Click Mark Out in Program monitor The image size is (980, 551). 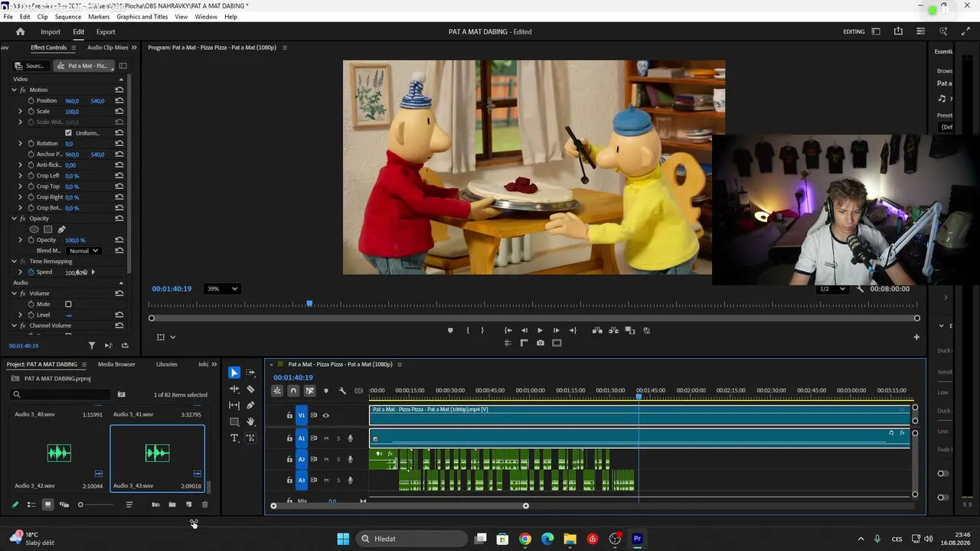click(482, 331)
